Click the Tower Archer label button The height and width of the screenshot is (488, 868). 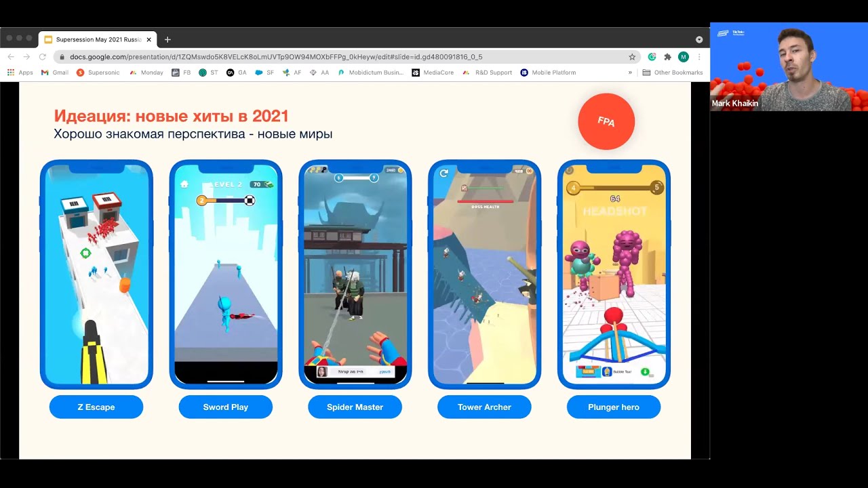coord(484,407)
